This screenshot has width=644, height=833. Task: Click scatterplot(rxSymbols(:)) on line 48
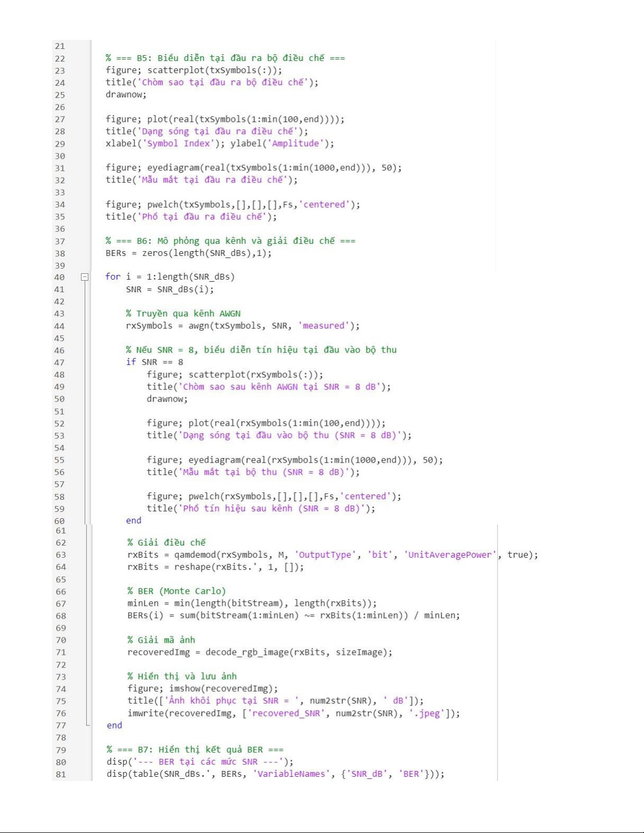pos(235,374)
